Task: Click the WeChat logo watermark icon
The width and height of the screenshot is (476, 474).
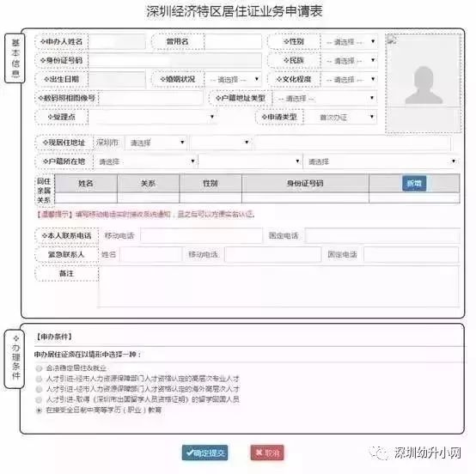Action: 380,453
